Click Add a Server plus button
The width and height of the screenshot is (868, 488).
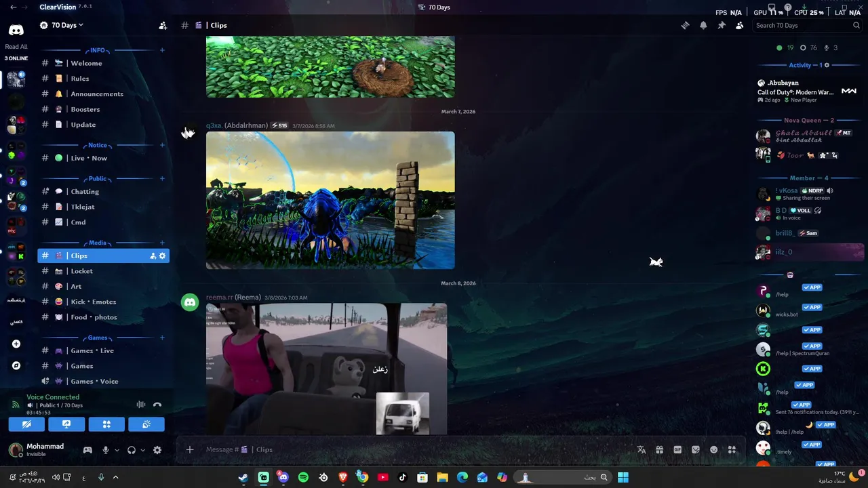tap(16, 344)
